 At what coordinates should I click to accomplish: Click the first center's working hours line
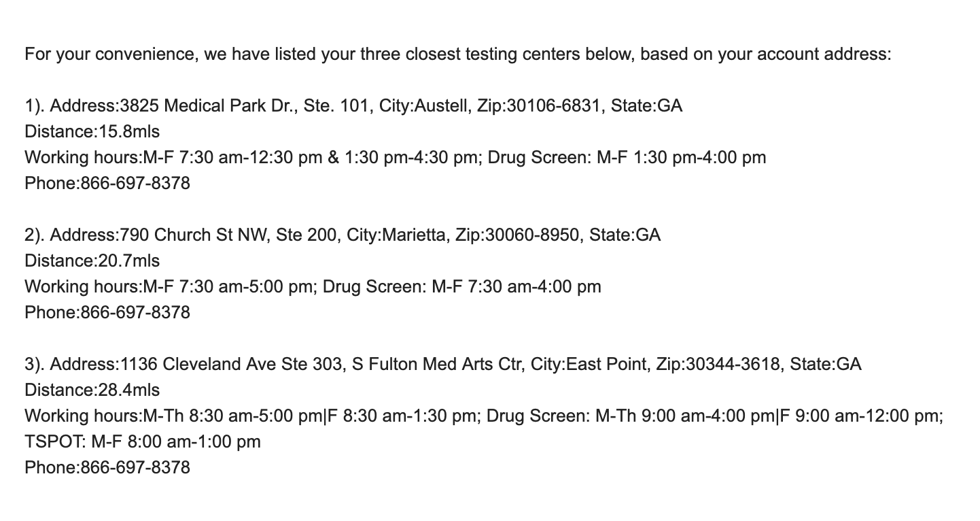tap(396, 157)
